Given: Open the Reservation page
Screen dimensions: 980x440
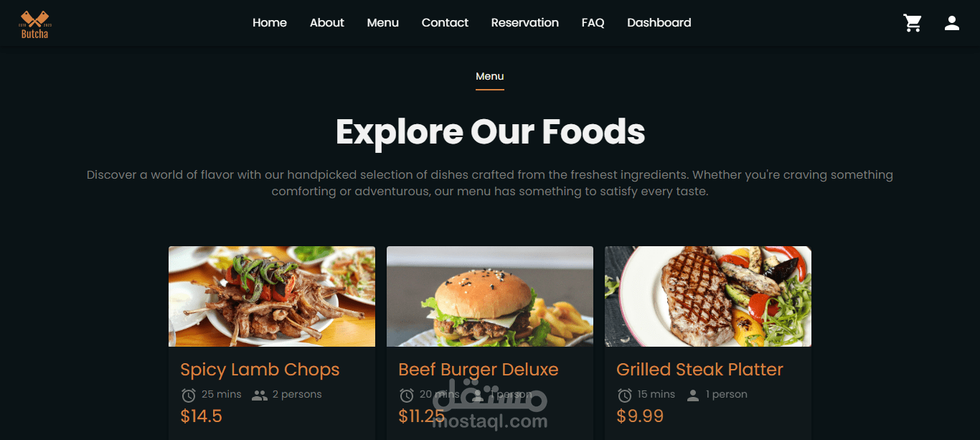Looking at the screenshot, I should click(525, 23).
